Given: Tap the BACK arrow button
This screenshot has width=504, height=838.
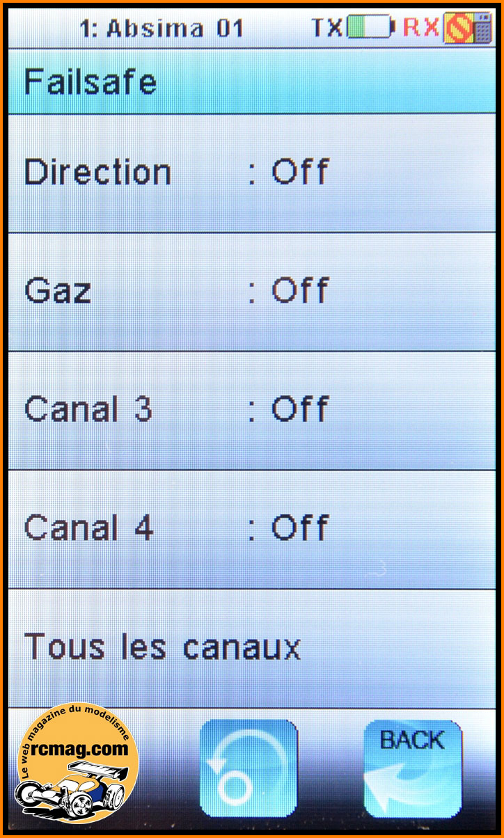Looking at the screenshot, I should [x=413, y=768].
